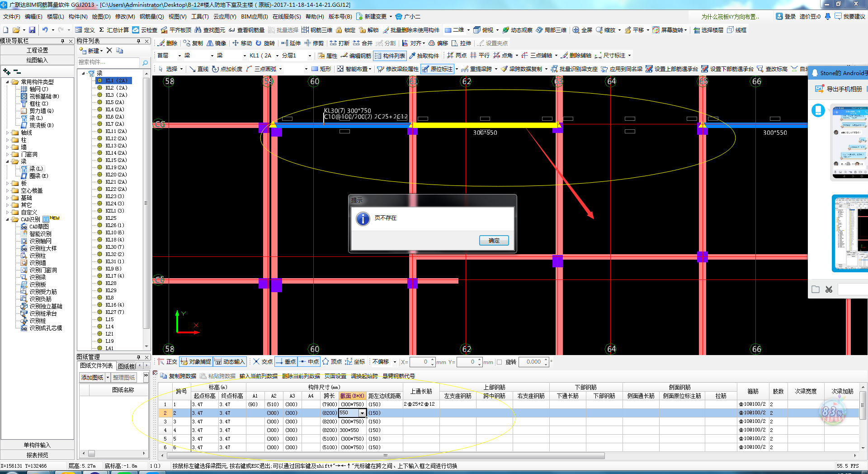868x474 pixels.
Task: Toggle 对象捕捉 object snap
Action: [196, 361]
